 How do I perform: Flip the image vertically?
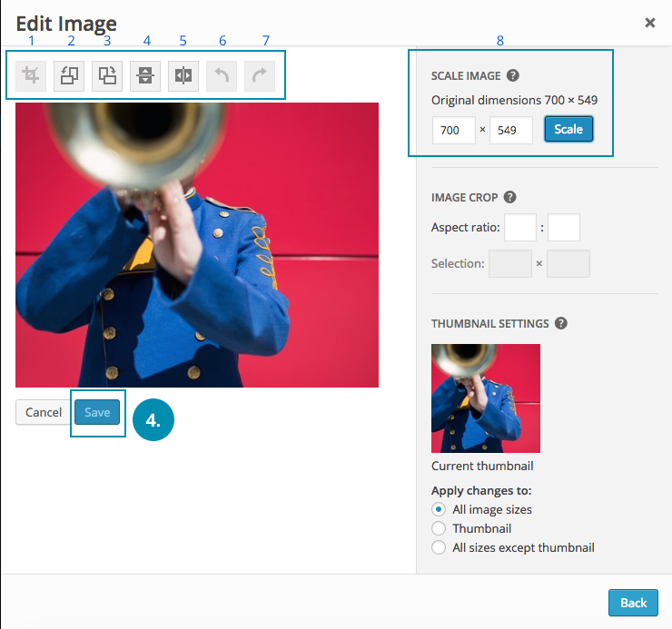[145, 76]
